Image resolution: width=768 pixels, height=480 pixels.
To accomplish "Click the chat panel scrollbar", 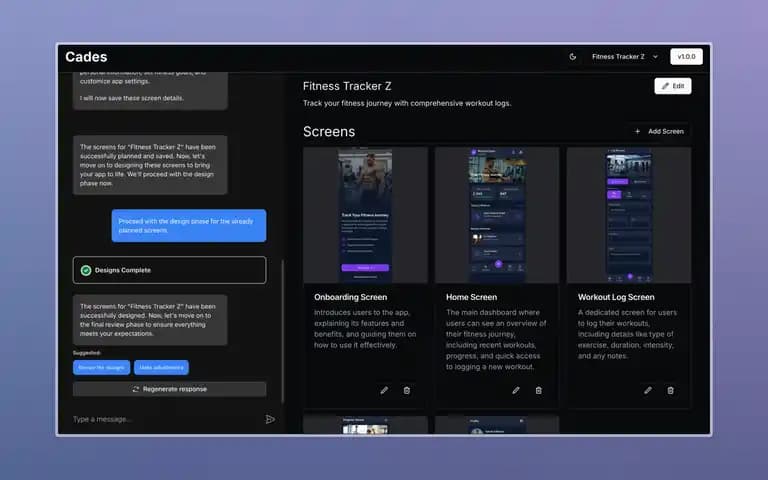I will pyautogui.click(x=283, y=331).
